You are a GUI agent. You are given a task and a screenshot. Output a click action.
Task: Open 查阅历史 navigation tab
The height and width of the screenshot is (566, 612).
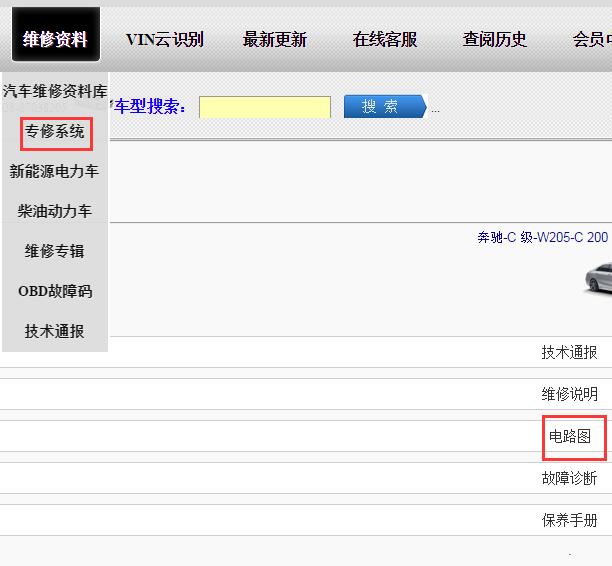point(495,39)
